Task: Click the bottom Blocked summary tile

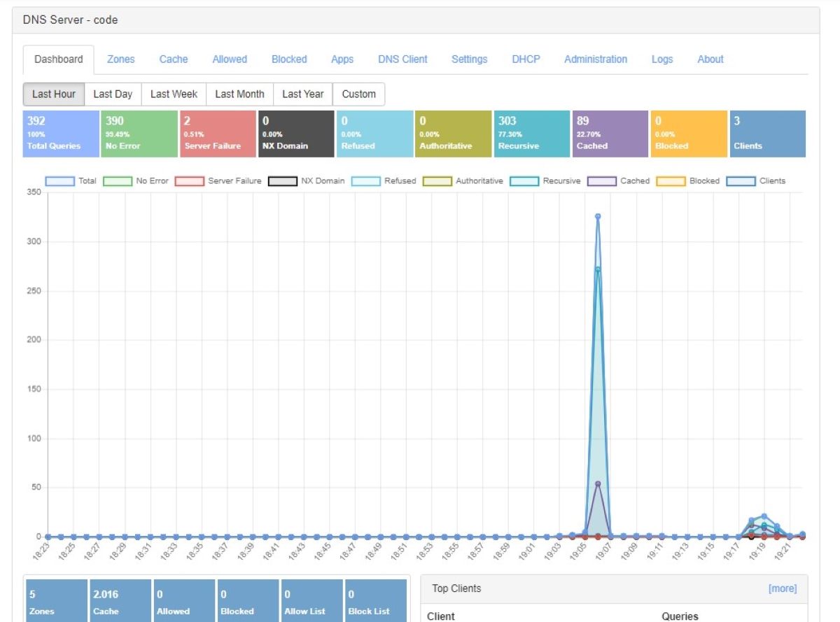Action: tap(248, 601)
